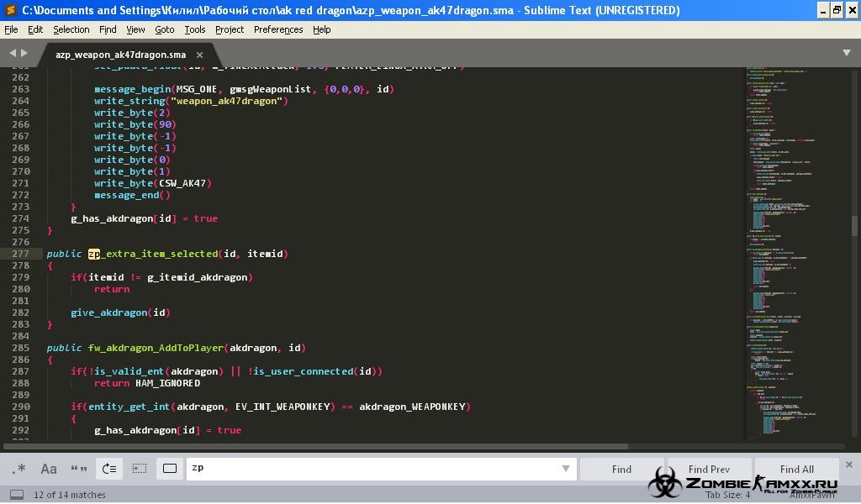861x504 pixels.
Task: Click line number 277 in gutter
Action: [x=20, y=254]
